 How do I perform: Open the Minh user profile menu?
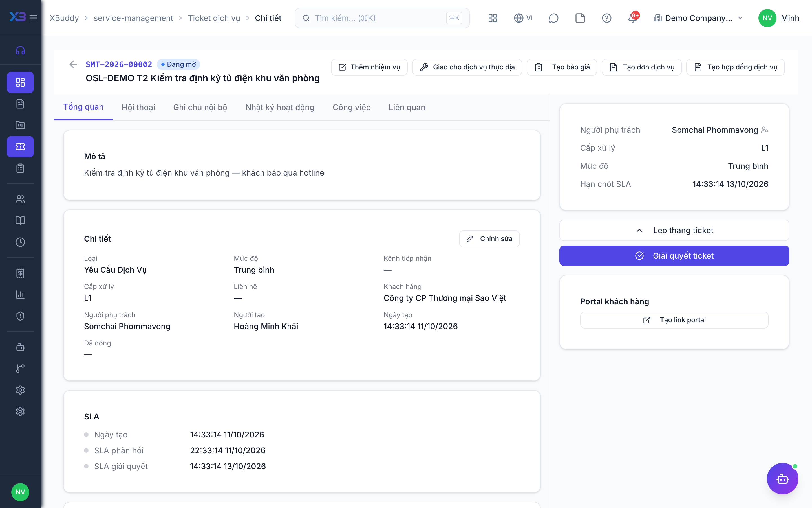pos(778,18)
